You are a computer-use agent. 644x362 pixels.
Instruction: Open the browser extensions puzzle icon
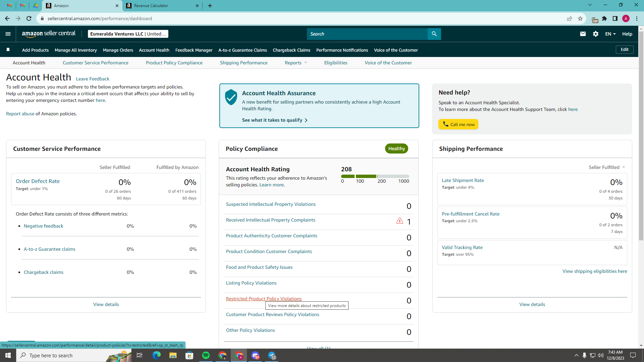[x=604, y=18]
